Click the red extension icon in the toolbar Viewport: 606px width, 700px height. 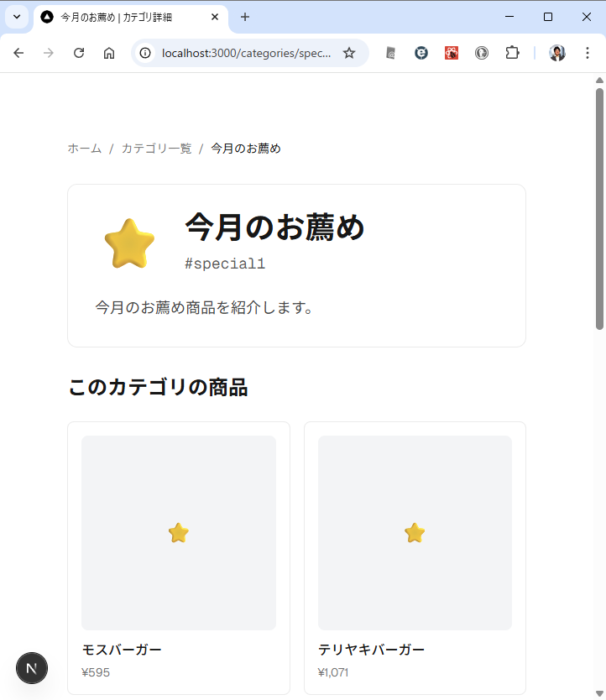coord(452,53)
